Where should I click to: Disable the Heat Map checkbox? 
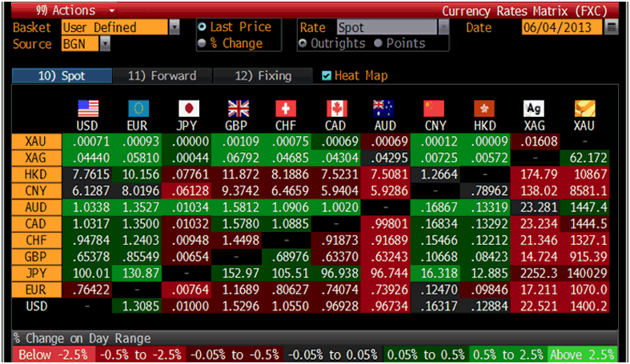(x=326, y=76)
